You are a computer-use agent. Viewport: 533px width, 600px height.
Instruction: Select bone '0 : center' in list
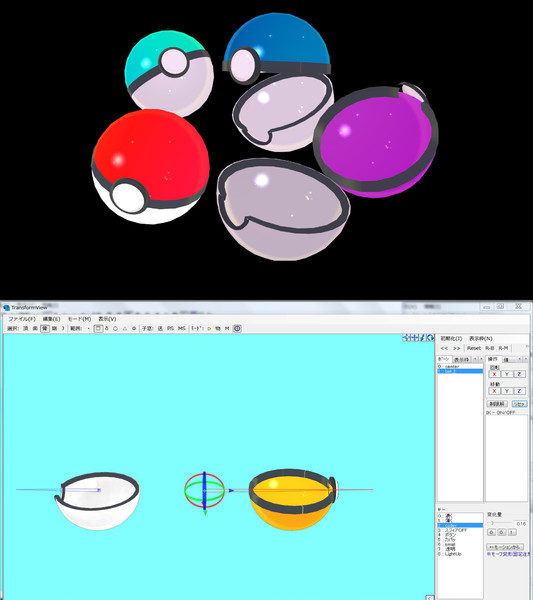[460, 367]
